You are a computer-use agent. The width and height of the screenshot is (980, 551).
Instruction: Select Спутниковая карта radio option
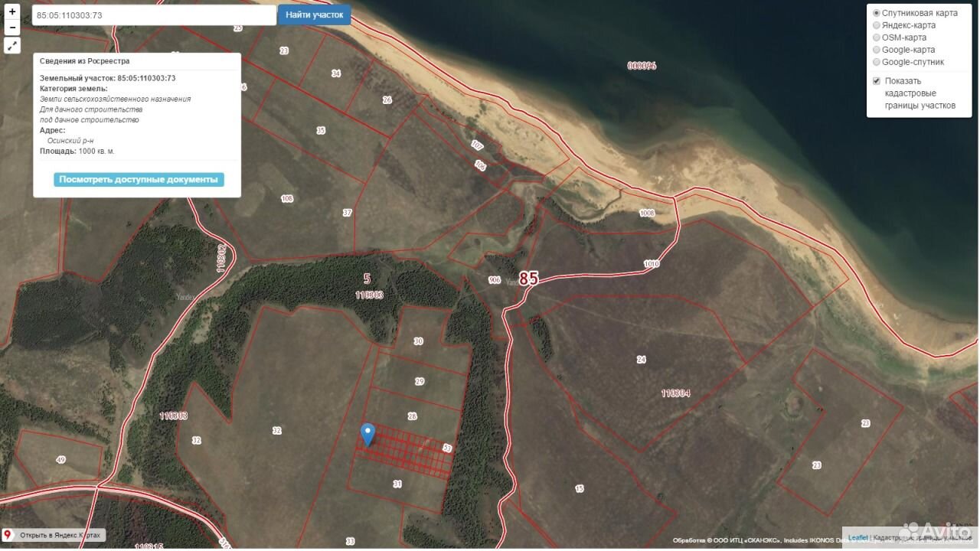click(877, 13)
